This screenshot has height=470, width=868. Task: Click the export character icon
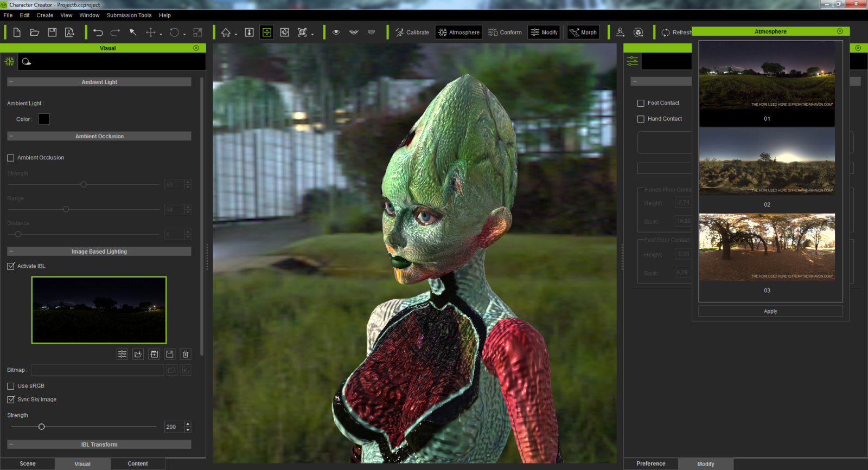[x=69, y=33]
